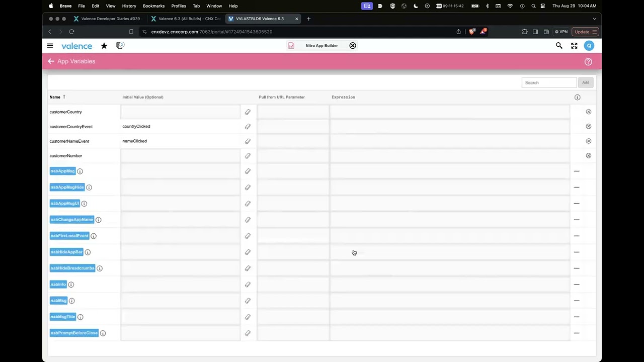
Task: Show info for nabInfo variable
Action: [x=71, y=285]
